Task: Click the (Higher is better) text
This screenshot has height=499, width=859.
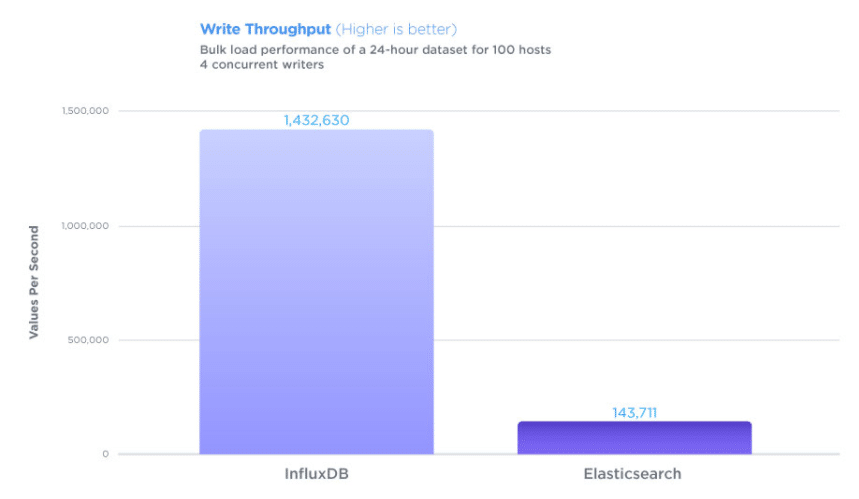Action: point(396,29)
